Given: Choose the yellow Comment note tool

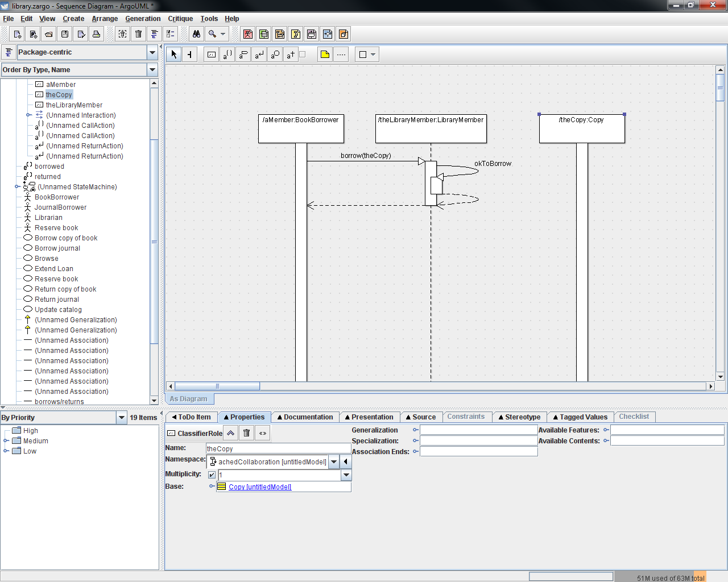Looking at the screenshot, I should tap(325, 55).
